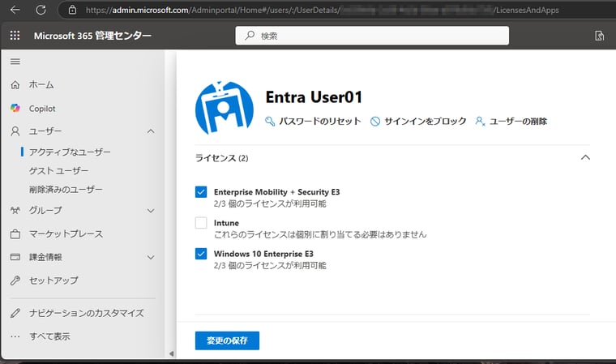The image size is (616, 364).
Task: Open the app launcher waffle icon
Action: click(x=15, y=36)
